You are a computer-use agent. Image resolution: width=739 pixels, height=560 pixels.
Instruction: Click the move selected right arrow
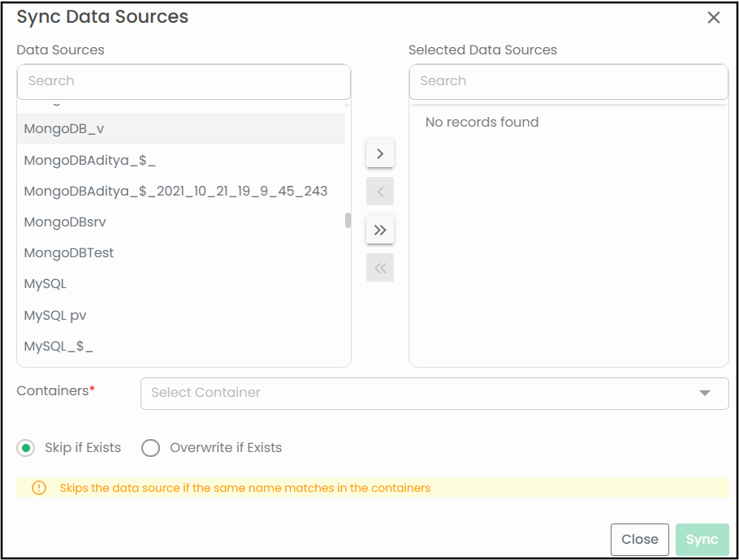tap(380, 153)
